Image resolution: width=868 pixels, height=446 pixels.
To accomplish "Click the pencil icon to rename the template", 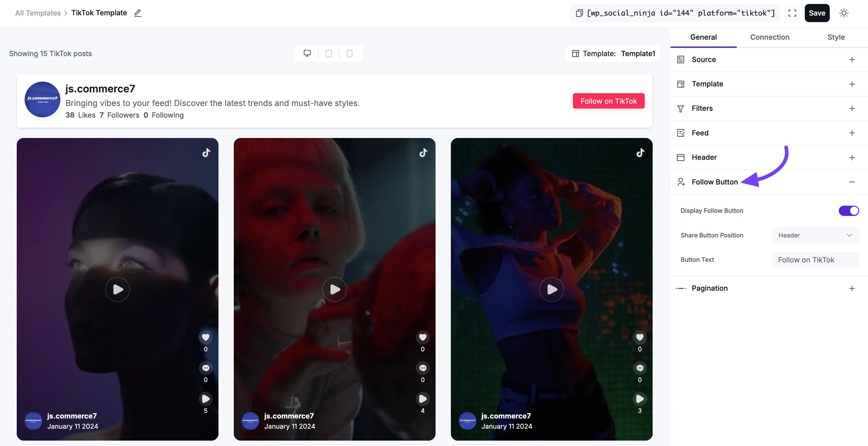I will pyautogui.click(x=138, y=13).
